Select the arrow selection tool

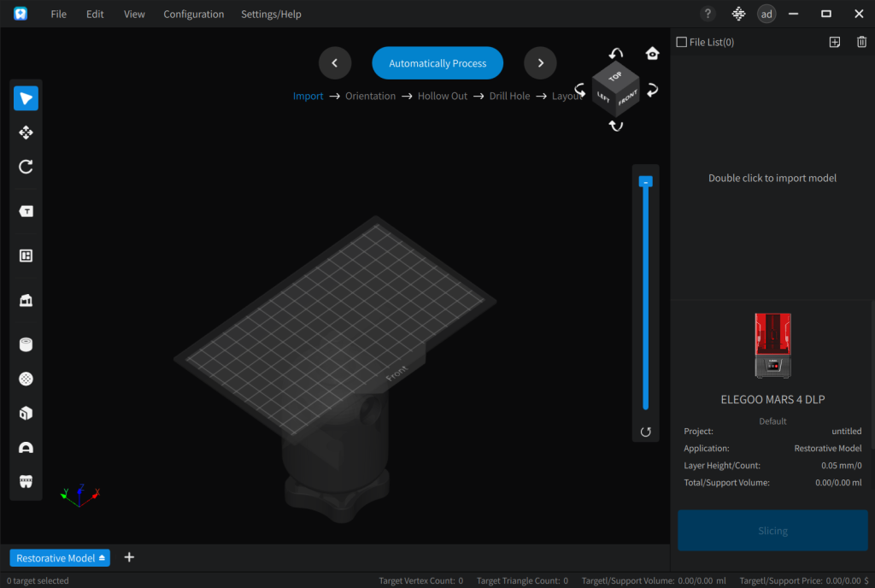pos(26,98)
